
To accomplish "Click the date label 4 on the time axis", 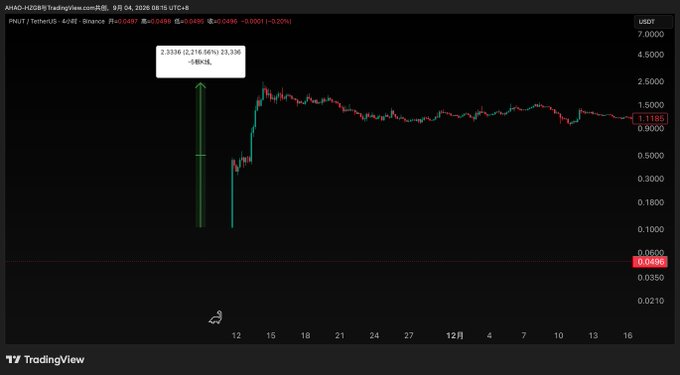I will pyautogui.click(x=489, y=336).
